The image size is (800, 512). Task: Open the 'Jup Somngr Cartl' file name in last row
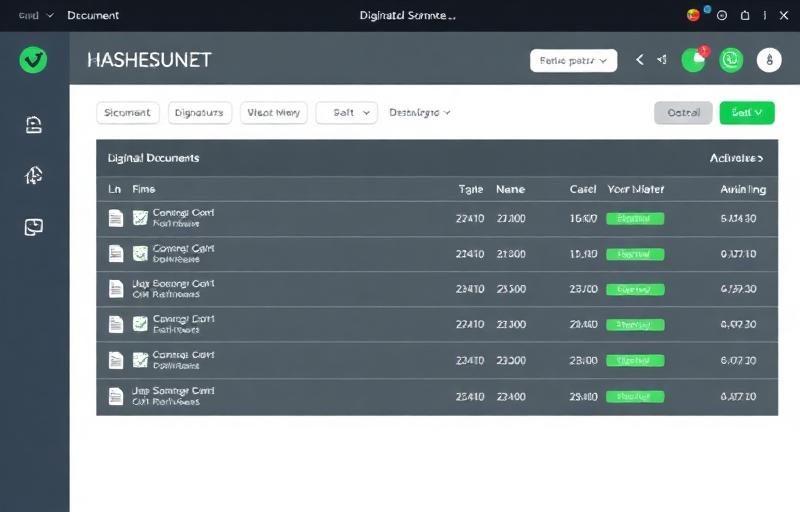click(x=173, y=391)
